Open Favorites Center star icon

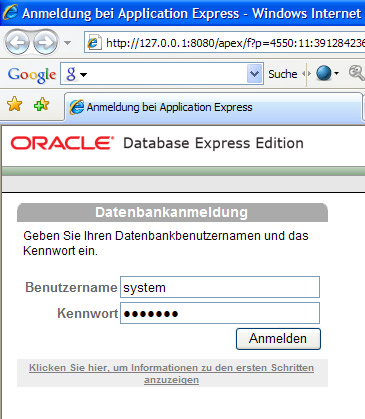pos(14,105)
